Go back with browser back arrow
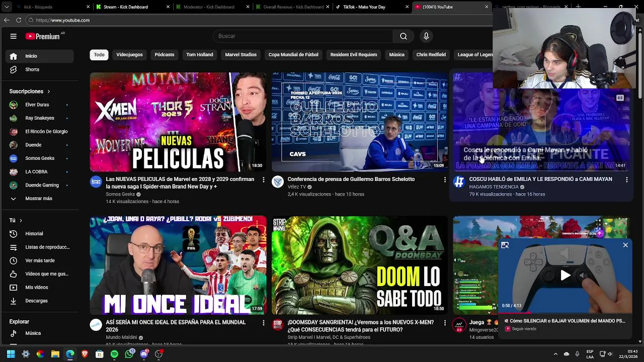Viewport: 644px width, 362px height. (x=7, y=20)
